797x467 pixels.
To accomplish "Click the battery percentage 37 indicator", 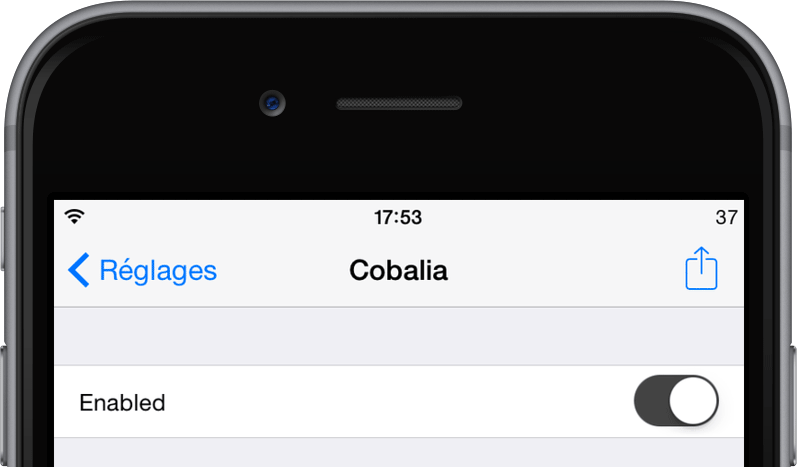I will click(x=726, y=217).
